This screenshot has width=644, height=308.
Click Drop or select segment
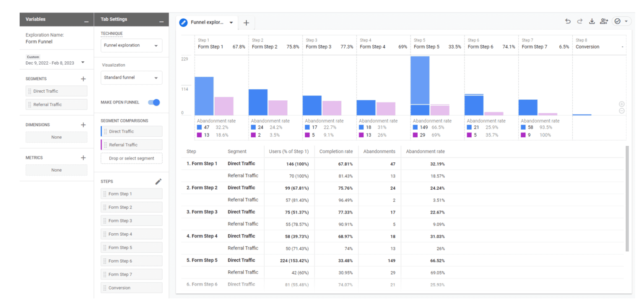point(131,158)
